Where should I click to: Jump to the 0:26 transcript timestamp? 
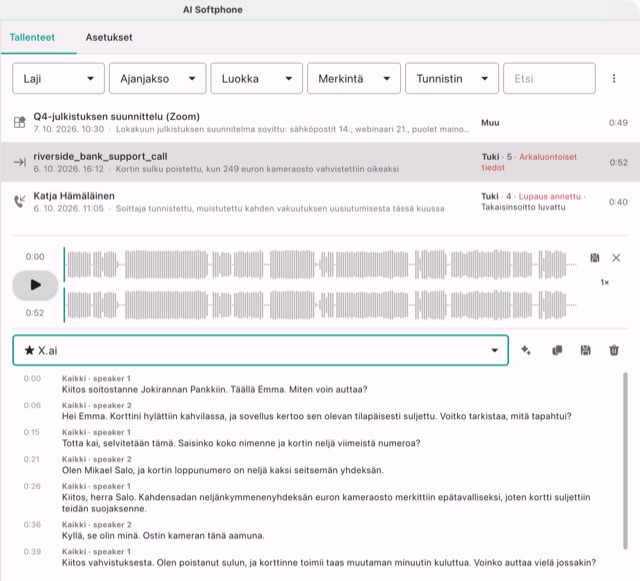pos(32,486)
